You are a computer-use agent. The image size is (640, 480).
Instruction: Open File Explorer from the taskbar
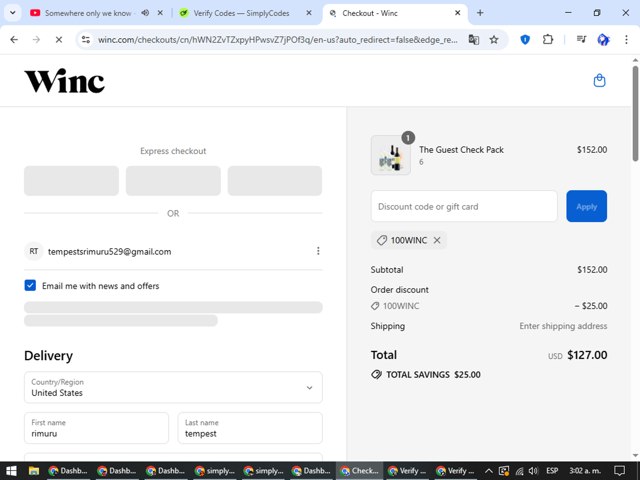coord(33,471)
